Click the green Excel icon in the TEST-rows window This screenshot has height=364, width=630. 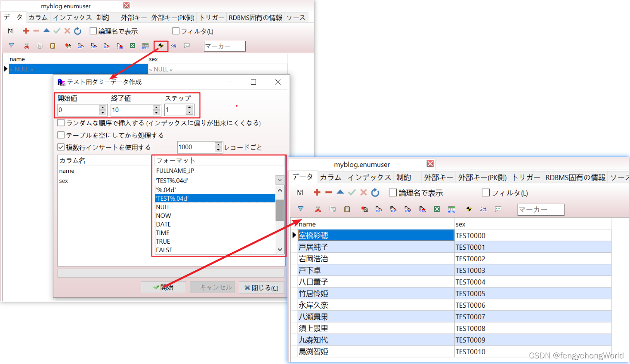437,209
